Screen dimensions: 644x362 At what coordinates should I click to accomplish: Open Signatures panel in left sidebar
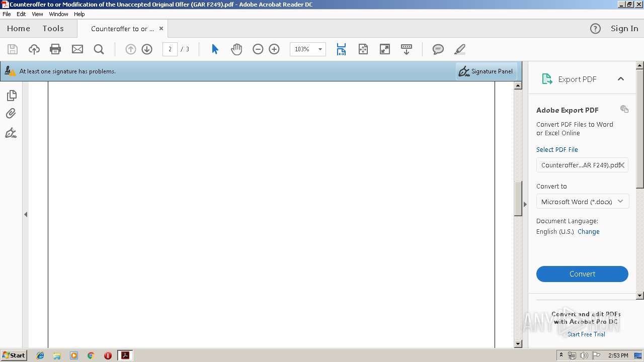pyautogui.click(x=11, y=133)
